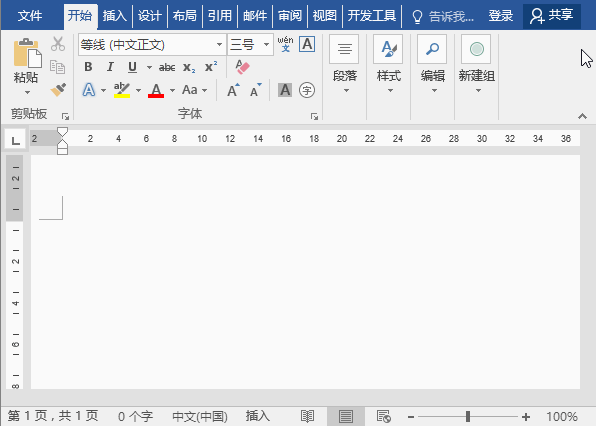Switch to the 邮件 tab
The image size is (596, 426).
[255, 16]
